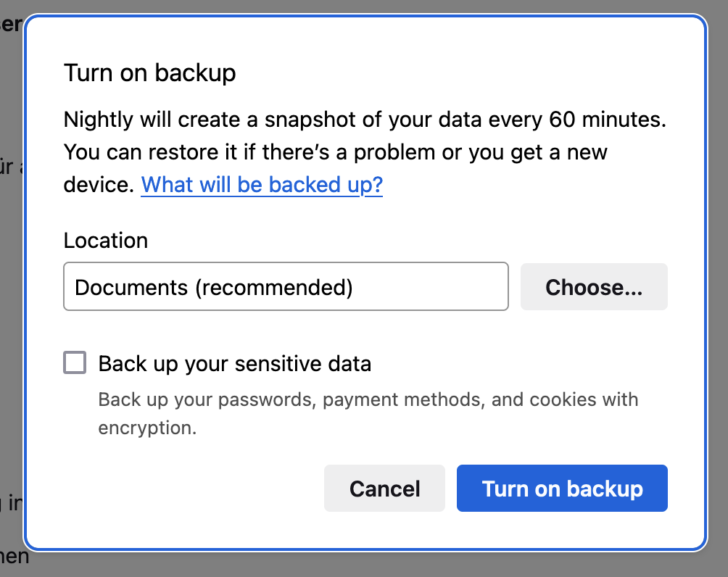Confirm with the blue Turn on backup button
Screen dimensions: 728x577
pyautogui.click(x=562, y=489)
